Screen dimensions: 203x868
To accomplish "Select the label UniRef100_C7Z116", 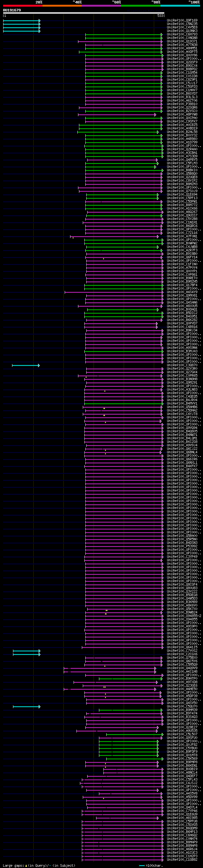I will click(x=182, y=233).
